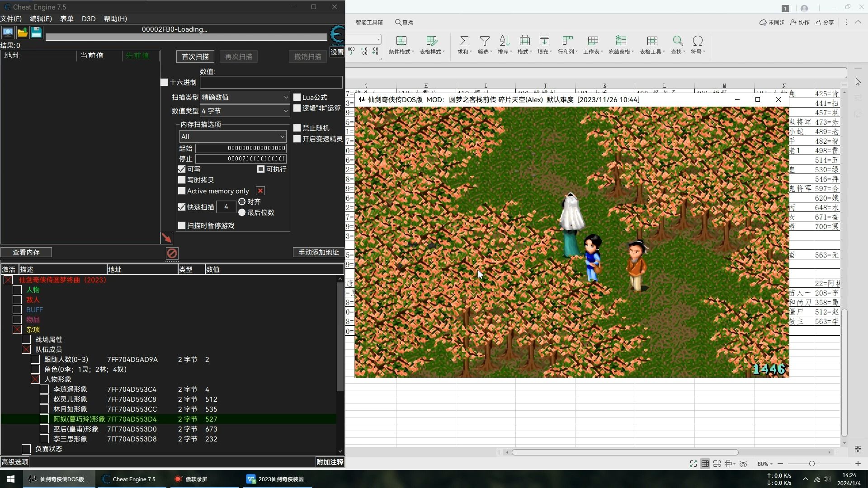Open the 帮助(H) menu
Viewport: 868px width, 488px height.
coord(115,19)
